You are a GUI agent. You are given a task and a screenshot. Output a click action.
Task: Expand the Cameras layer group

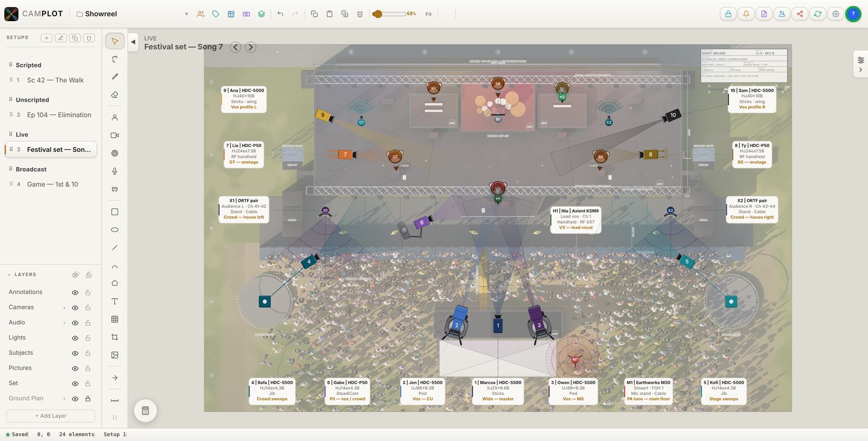[x=64, y=308]
